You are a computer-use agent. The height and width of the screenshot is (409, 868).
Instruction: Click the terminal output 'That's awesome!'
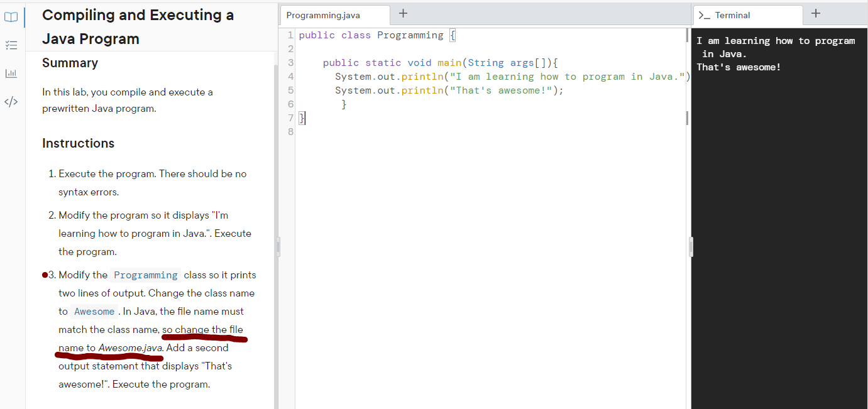point(739,67)
